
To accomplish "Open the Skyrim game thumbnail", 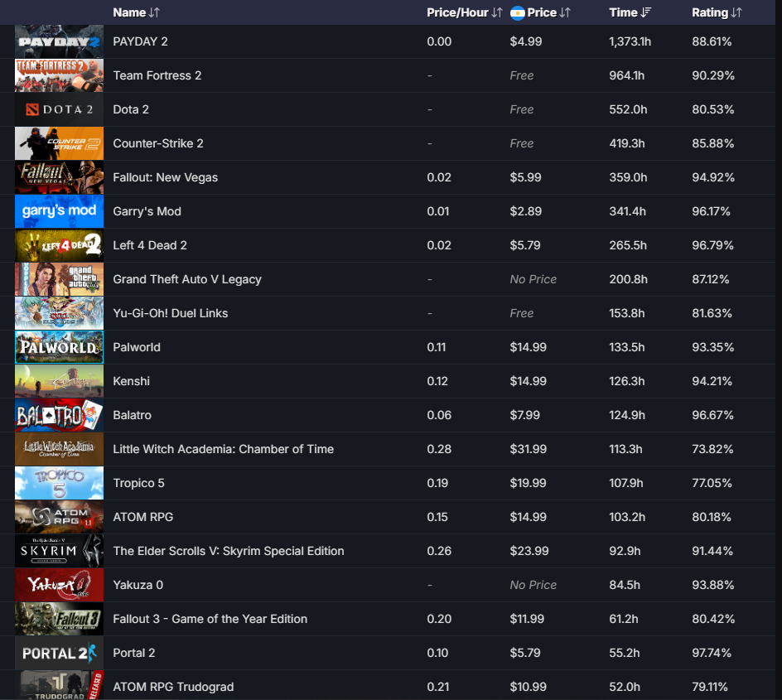I will pyautogui.click(x=60, y=551).
